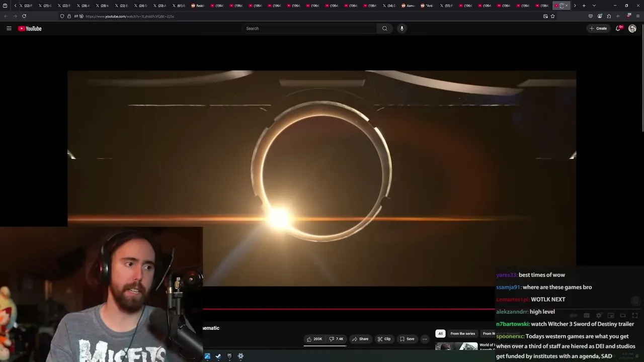Open the YouTube account avatar menu
Image resolution: width=644 pixels, height=362 pixels.
pos(632,29)
